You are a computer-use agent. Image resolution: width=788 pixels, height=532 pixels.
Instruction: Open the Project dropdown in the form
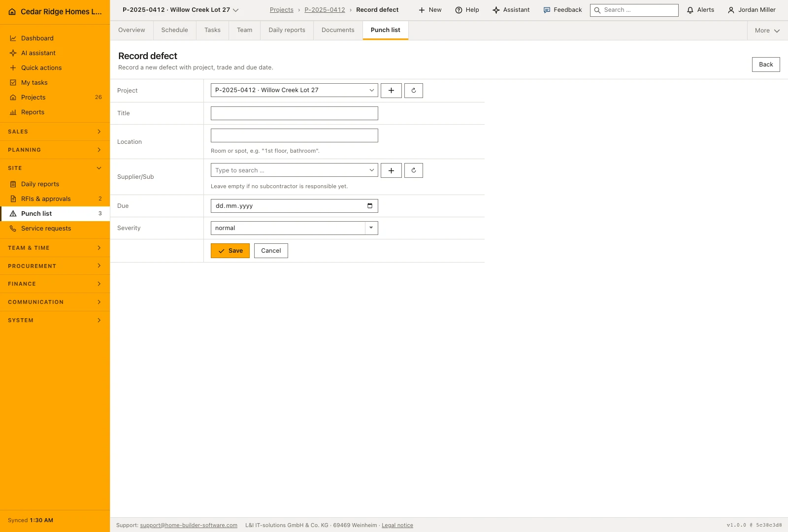pos(295,90)
